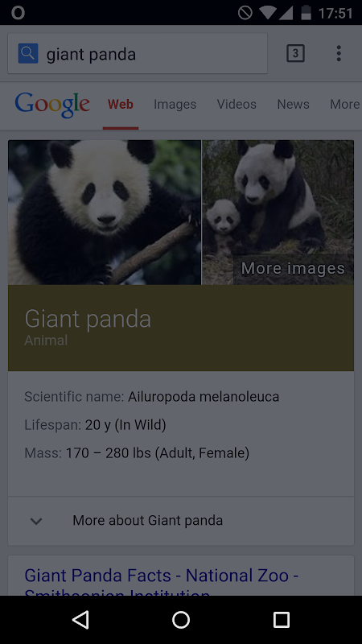Open the tab switcher showing 3 tabs
362x644 pixels.
point(295,53)
